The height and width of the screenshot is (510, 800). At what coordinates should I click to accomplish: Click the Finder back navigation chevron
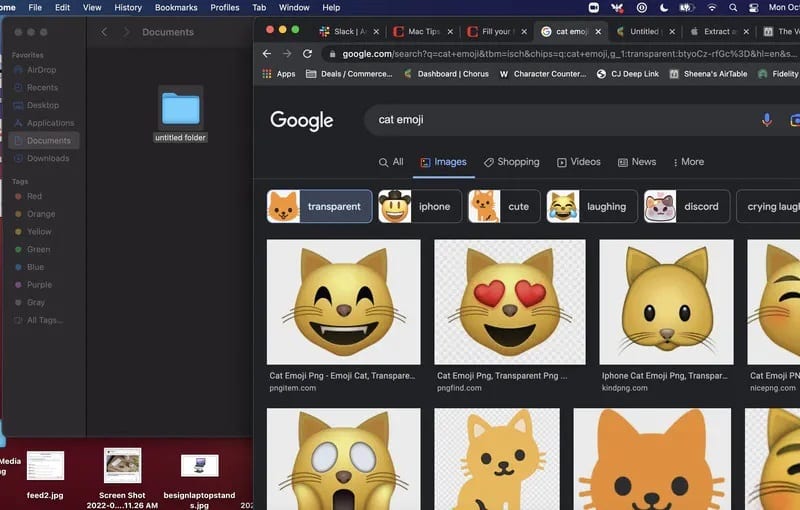pos(104,32)
